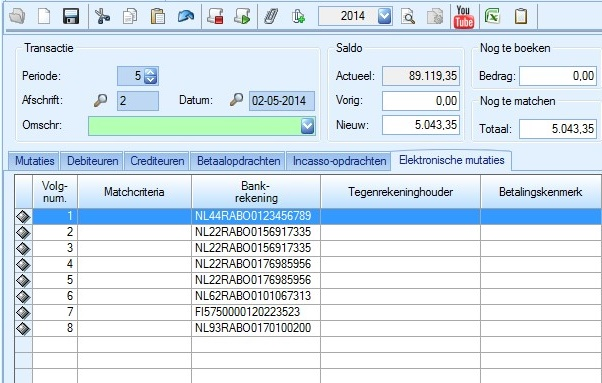Click diamond row marker for row 4
Viewport: 602px width, 383px height.
pos(23,264)
